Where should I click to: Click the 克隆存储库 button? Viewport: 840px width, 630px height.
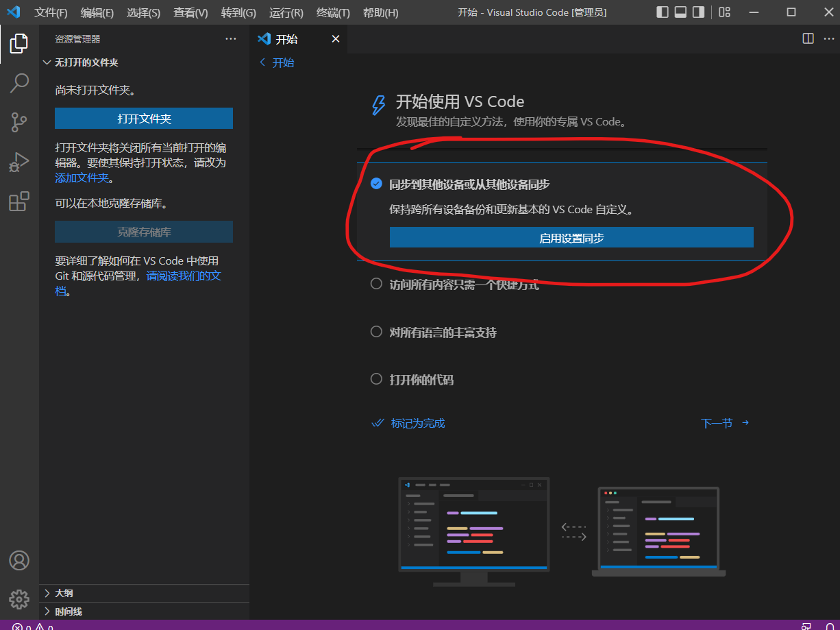(144, 232)
